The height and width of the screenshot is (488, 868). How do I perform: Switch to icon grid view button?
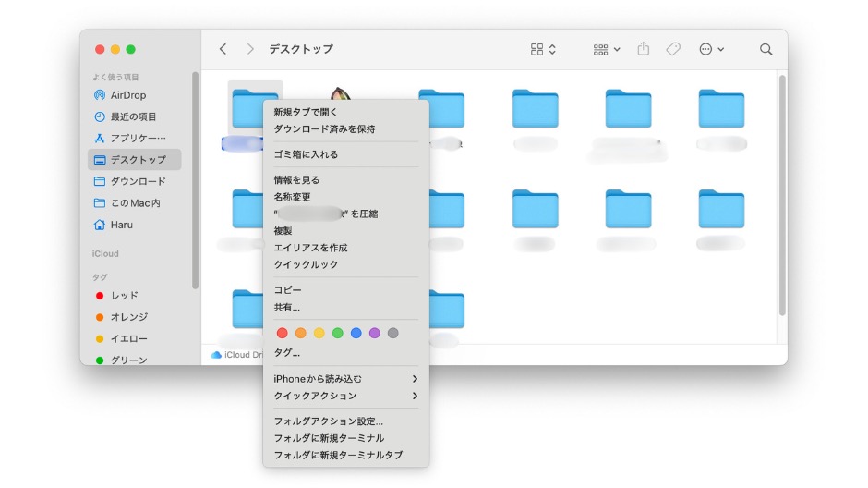click(x=543, y=49)
